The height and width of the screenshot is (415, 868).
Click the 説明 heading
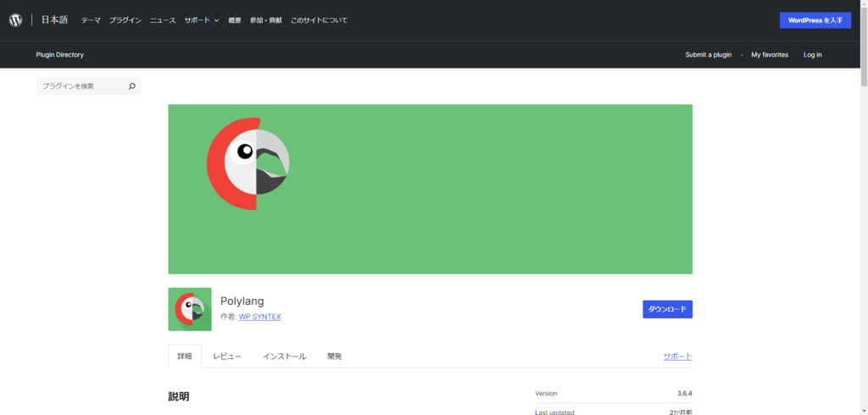(179, 396)
